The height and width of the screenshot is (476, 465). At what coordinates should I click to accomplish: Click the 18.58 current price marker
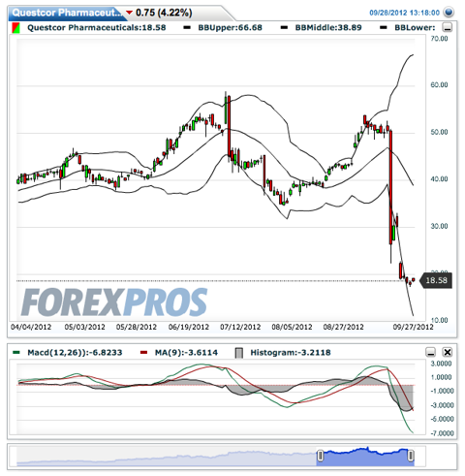[x=436, y=280]
